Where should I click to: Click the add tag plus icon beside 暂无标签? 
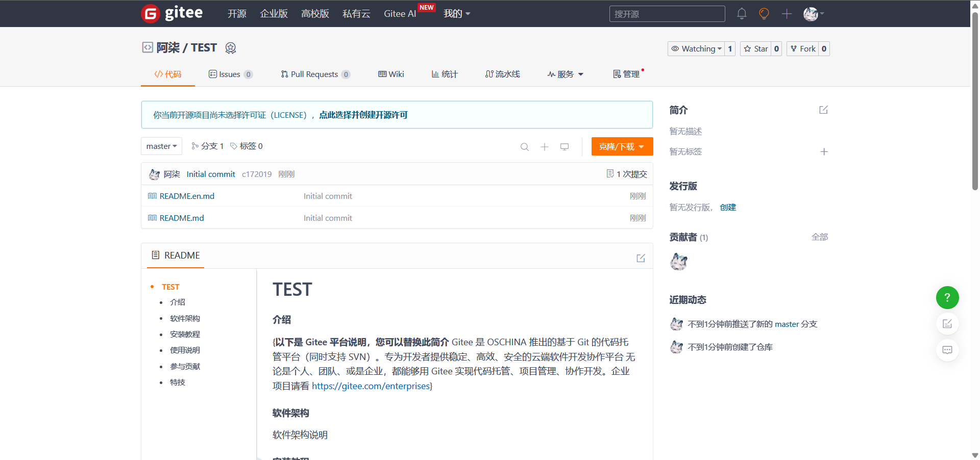[824, 152]
